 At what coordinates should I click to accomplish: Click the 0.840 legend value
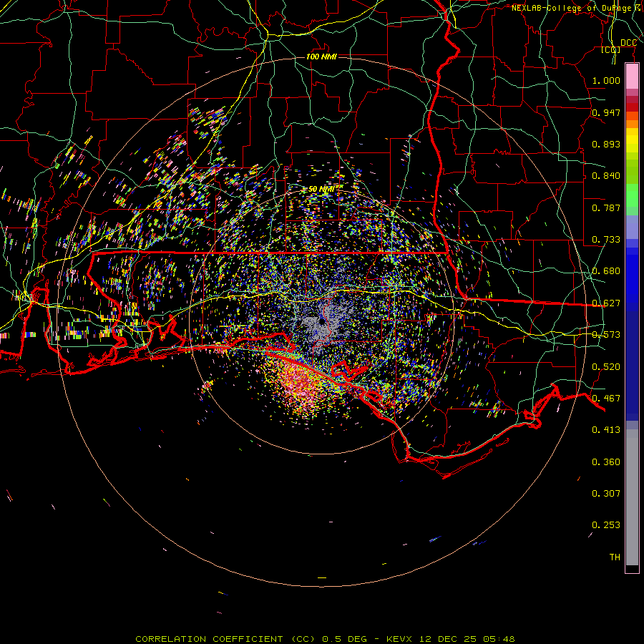click(x=606, y=176)
